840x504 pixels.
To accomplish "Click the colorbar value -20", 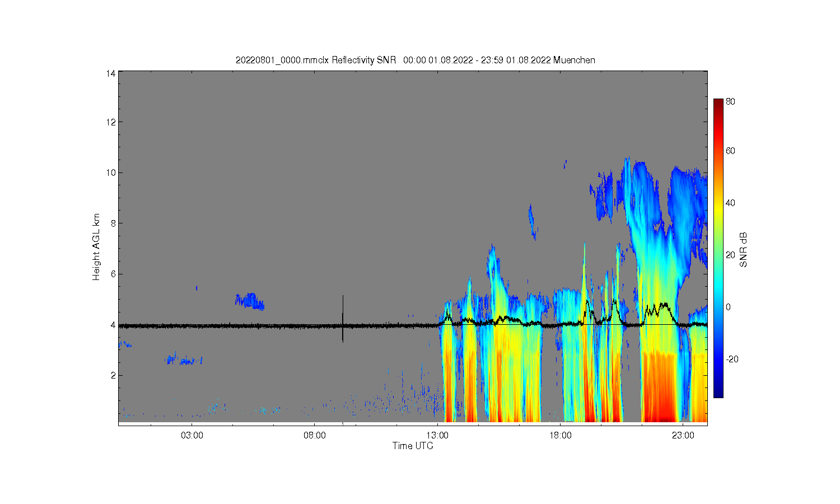I will (x=731, y=359).
